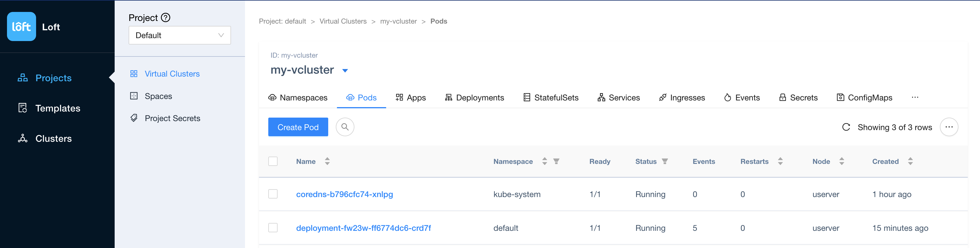
Task: Click the Ready column header
Action: [600, 161]
